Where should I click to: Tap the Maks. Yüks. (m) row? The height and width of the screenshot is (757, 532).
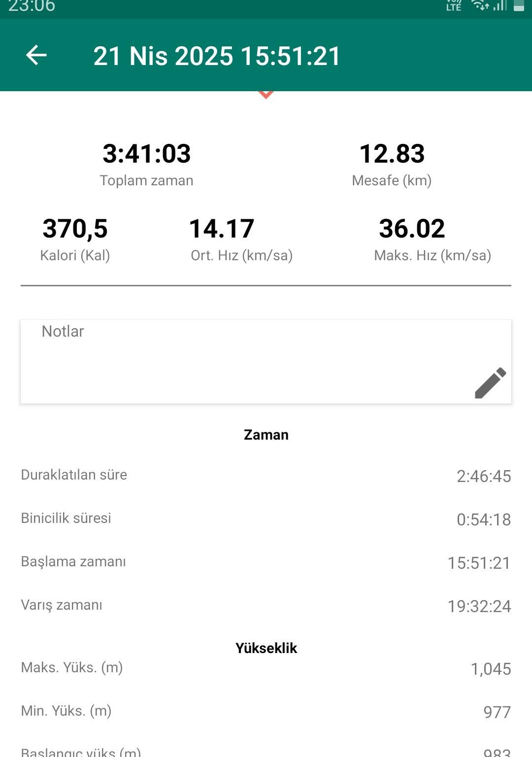click(x=266, y=668)
